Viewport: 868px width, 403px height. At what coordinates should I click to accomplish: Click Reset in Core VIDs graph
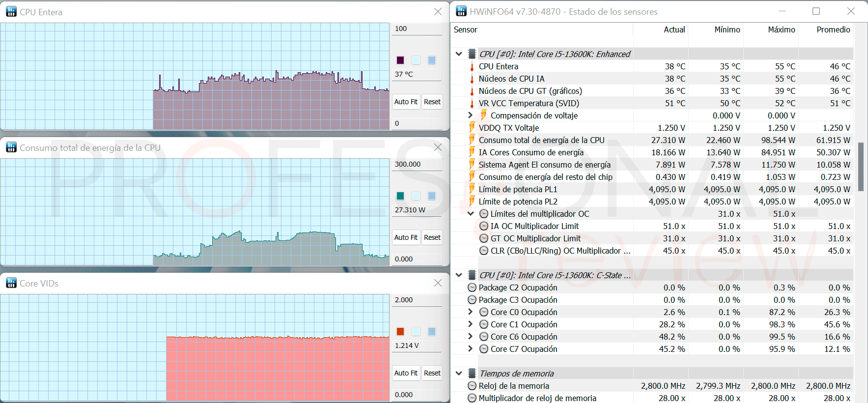point(432,373)
